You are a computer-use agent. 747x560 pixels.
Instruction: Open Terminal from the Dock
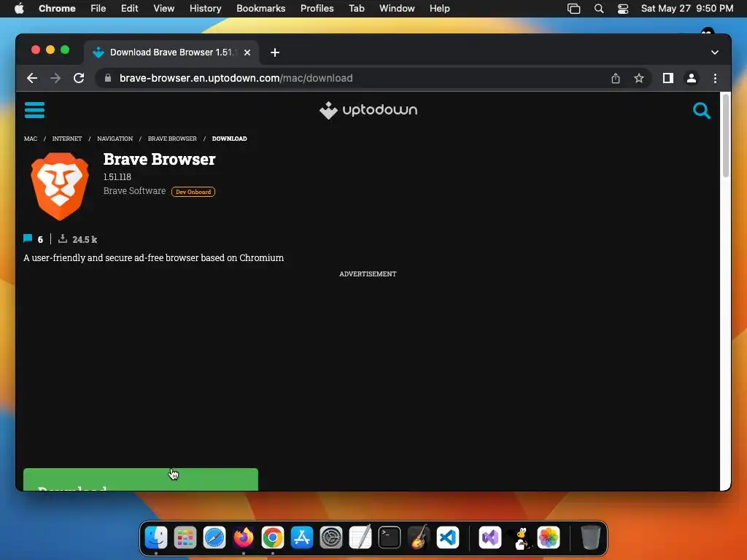click(390, 537)
